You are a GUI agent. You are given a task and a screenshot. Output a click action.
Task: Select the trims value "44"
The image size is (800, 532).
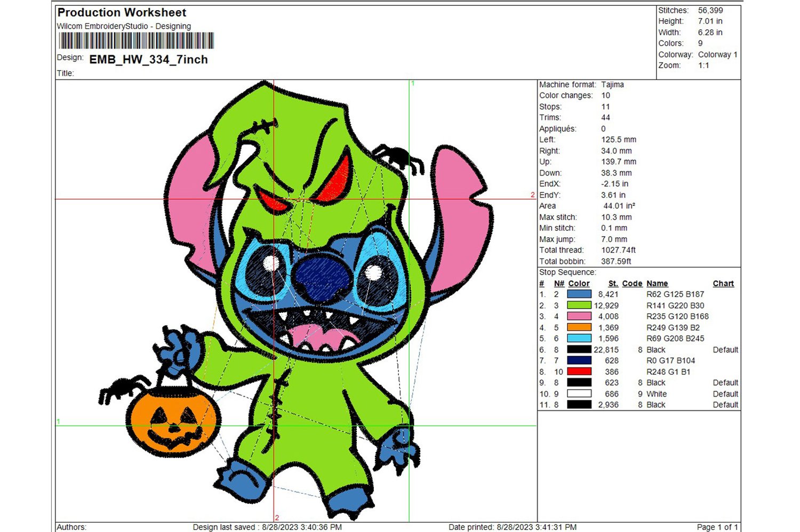(x=605, y=118)
